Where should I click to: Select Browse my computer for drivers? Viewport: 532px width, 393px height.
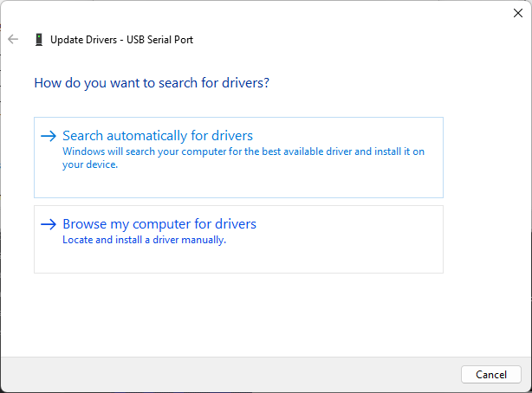point(238,239)
